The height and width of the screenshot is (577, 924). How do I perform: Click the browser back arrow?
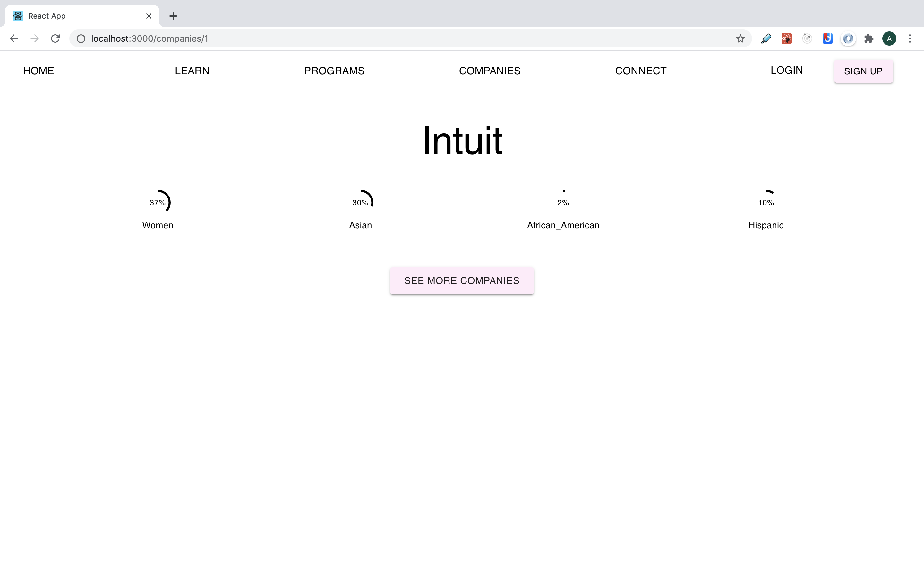pos(14,38)
